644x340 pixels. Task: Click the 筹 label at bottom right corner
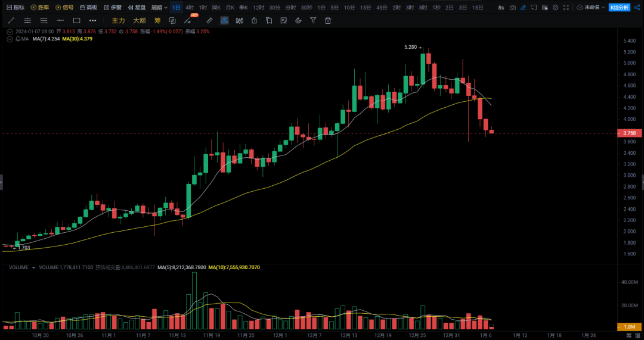tap(629, 335)
